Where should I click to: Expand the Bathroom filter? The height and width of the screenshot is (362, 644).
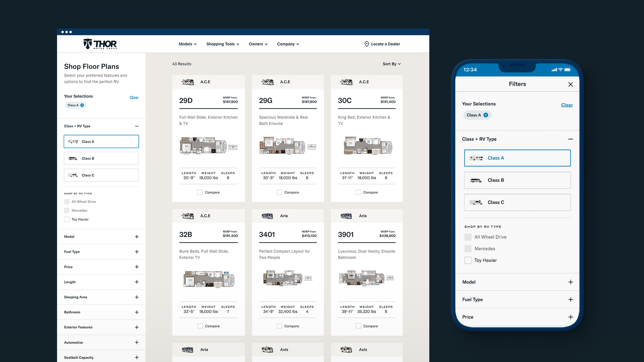pos(137,312)
